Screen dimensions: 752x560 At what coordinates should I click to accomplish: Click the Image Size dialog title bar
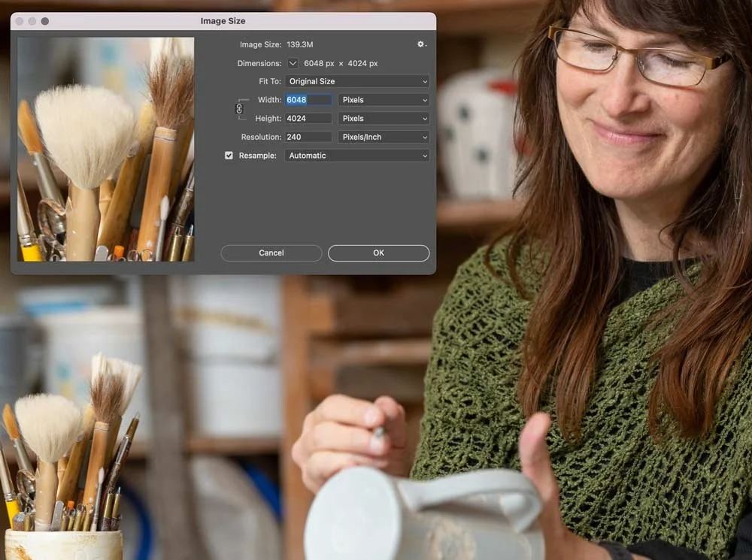tap(223, 21)
